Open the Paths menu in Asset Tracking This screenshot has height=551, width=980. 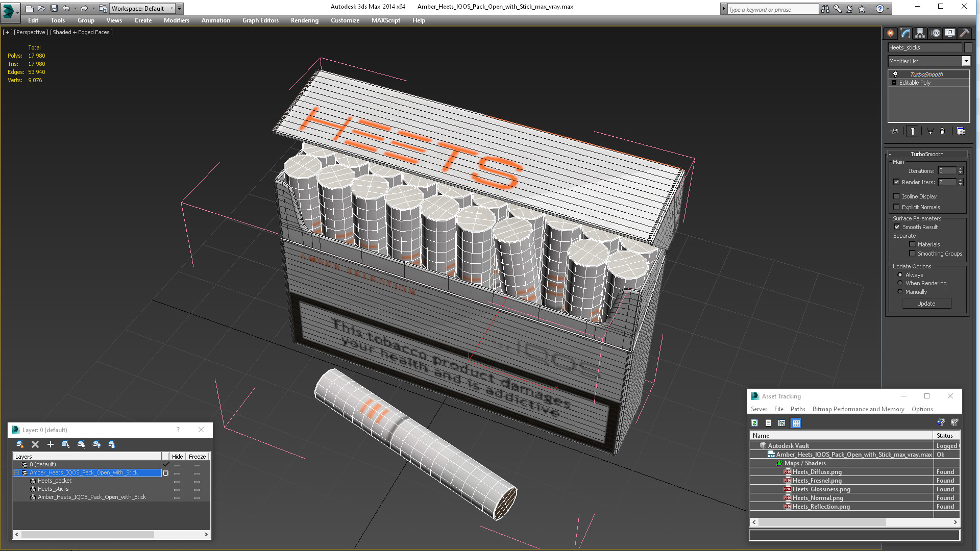coord(798,409)
